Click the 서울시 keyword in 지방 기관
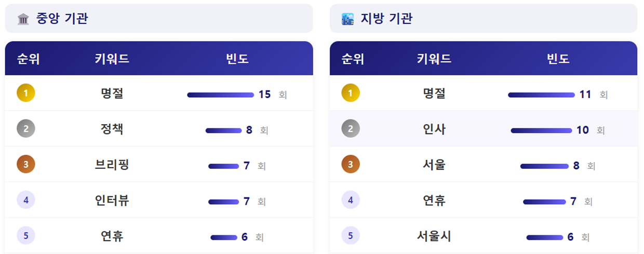Screen dimensions: 644x254 point(434,236)
